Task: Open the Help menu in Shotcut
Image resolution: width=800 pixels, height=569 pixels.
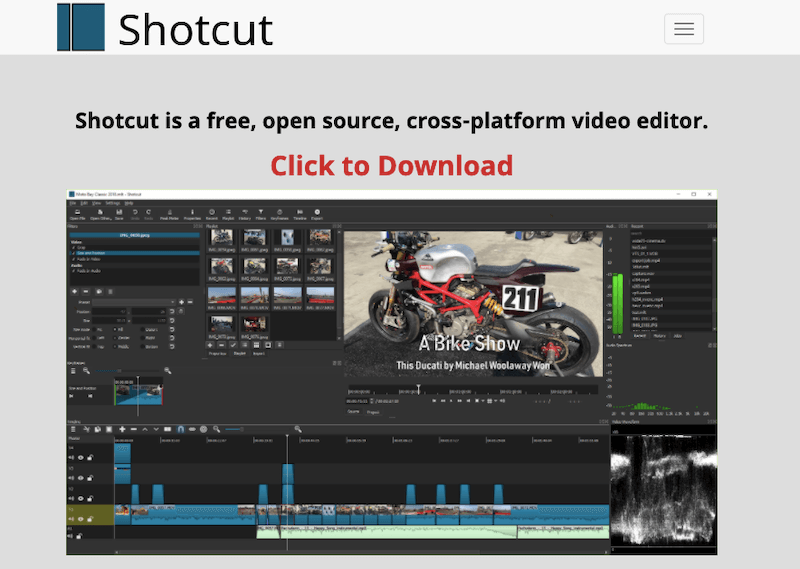Action: point(129,203)
